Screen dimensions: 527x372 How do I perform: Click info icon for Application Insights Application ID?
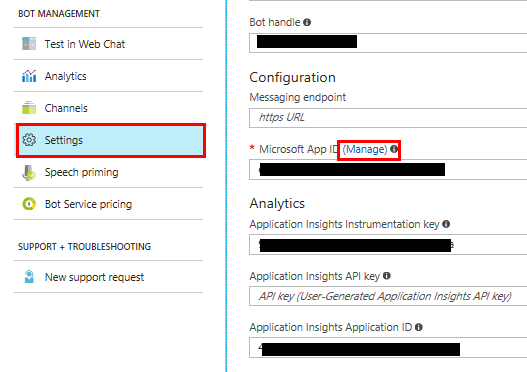tap(418, 327)
